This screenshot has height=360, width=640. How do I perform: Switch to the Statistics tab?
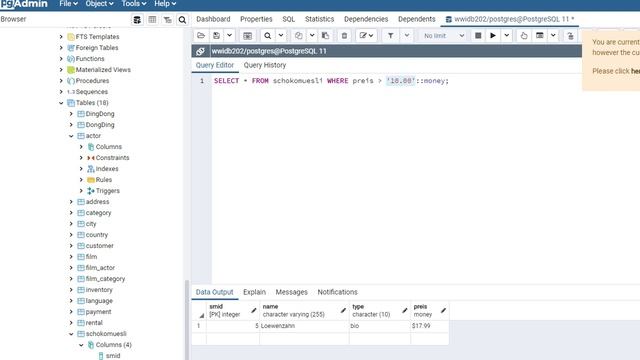tap(319, 19)
